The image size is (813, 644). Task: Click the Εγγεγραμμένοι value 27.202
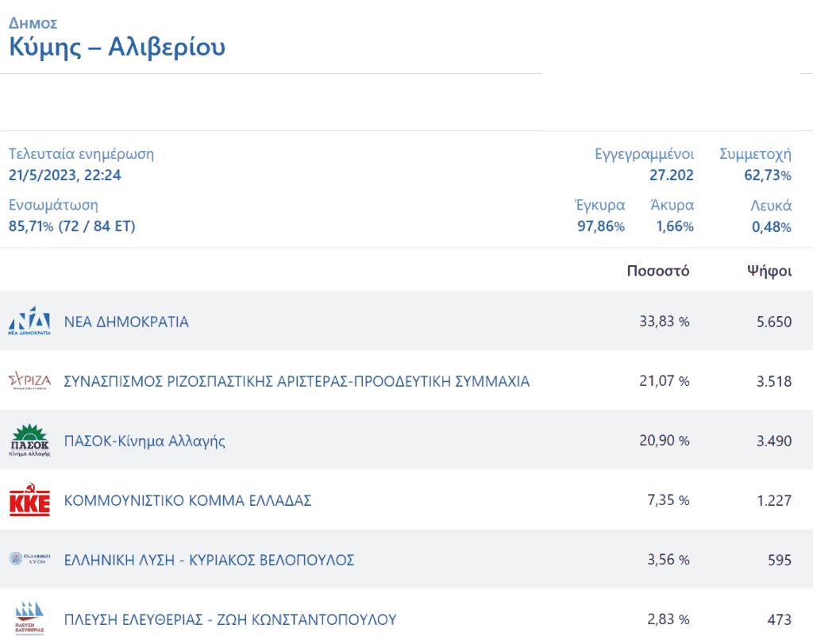pos(671,175)
